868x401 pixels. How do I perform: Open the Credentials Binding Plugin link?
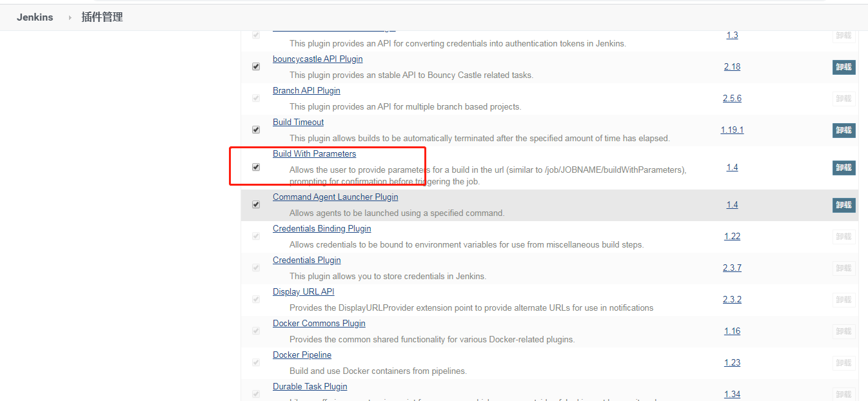click(x=322, y=228)
